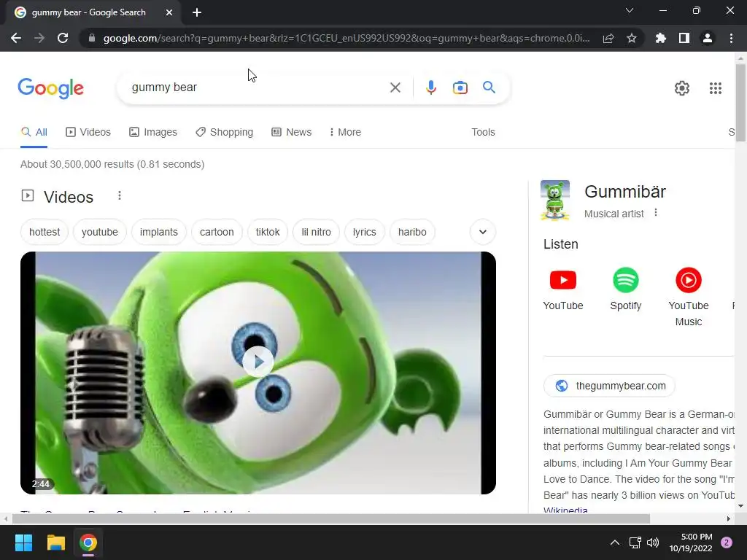This screenshot has height=560, width=747.
Task: Open the search Tools options
Action: coord(483,133)
